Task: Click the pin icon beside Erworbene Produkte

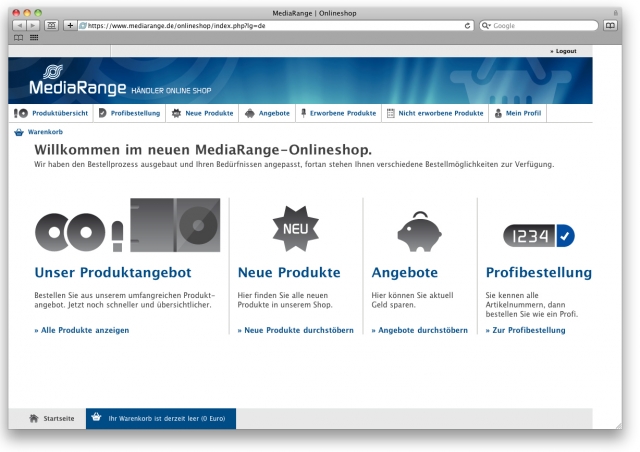Action: pyautogui.click(x=303, y=113)
